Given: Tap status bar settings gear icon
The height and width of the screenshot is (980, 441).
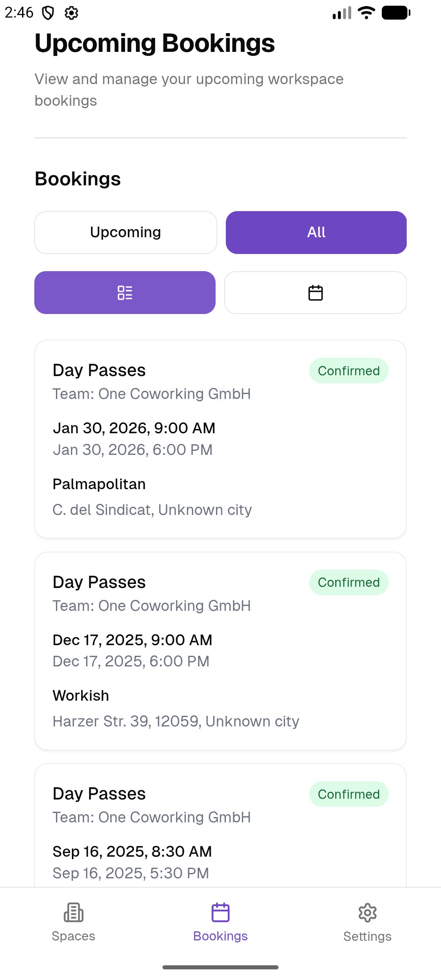Looking at the screenshot, I should (x=71, y=13).
